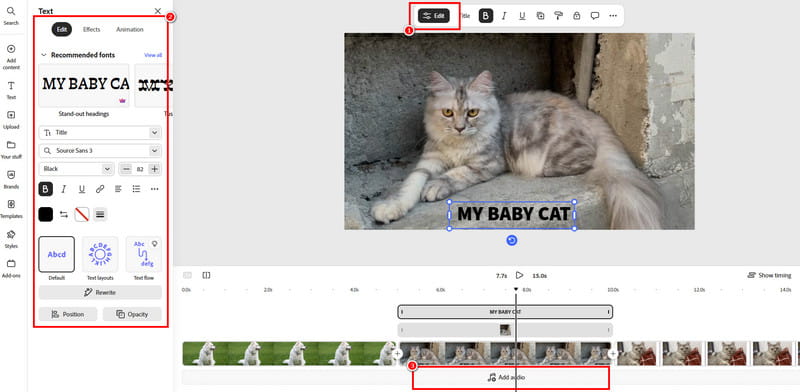Open the Source Sans 3 font dropdown
Screen dimensions: 800x392
click(100, 151)
